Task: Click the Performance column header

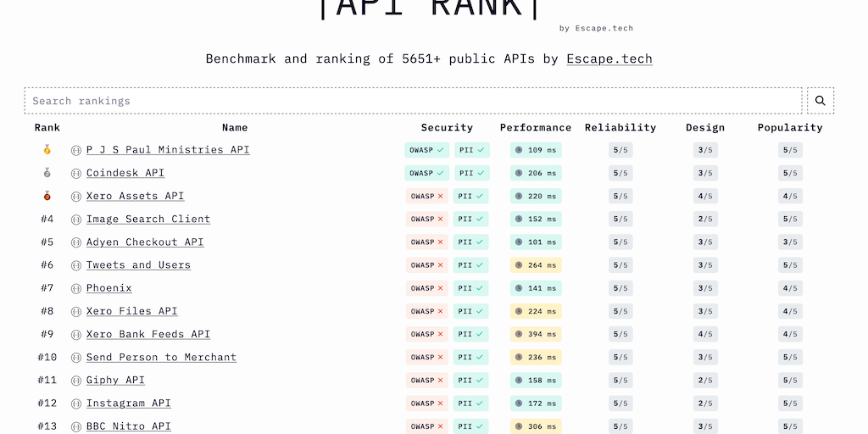Action: (536, 127)
